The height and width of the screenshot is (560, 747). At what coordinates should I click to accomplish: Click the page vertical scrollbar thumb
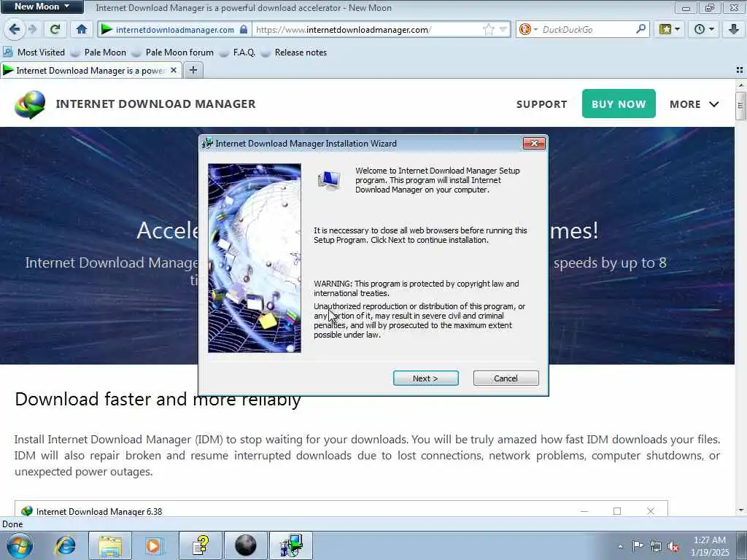[x=740, y=105]
